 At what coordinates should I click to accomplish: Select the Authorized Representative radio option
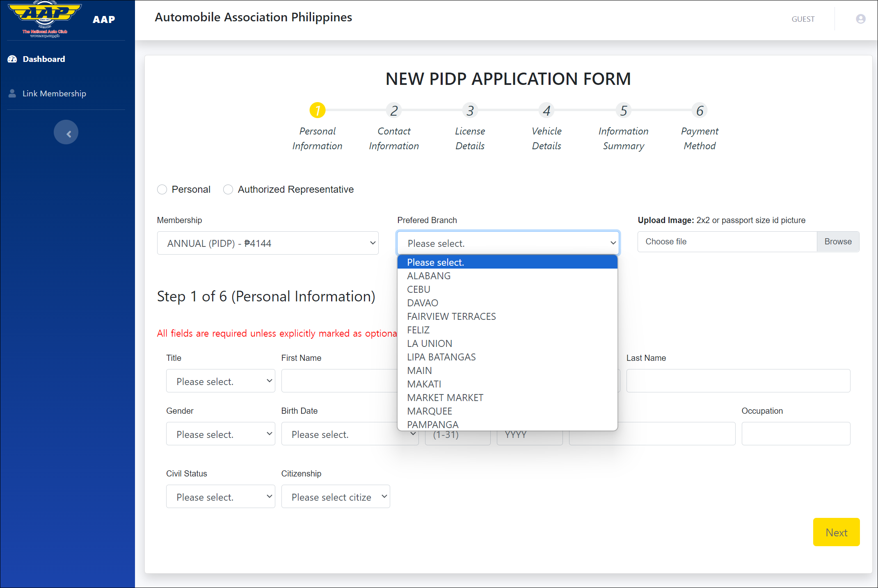228,189
